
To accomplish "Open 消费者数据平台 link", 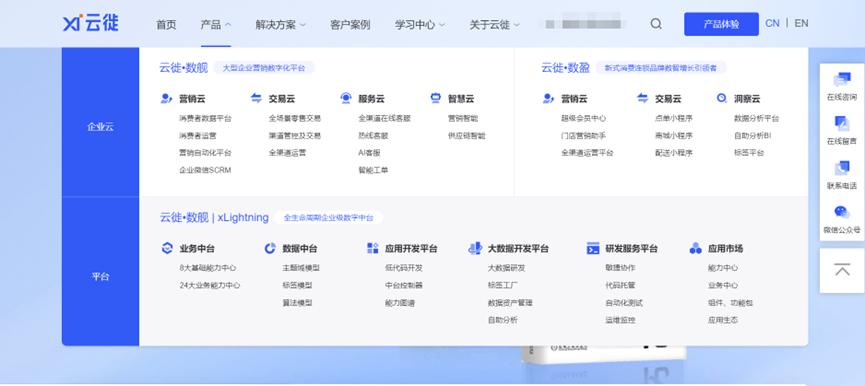I will tap(205, 118).
